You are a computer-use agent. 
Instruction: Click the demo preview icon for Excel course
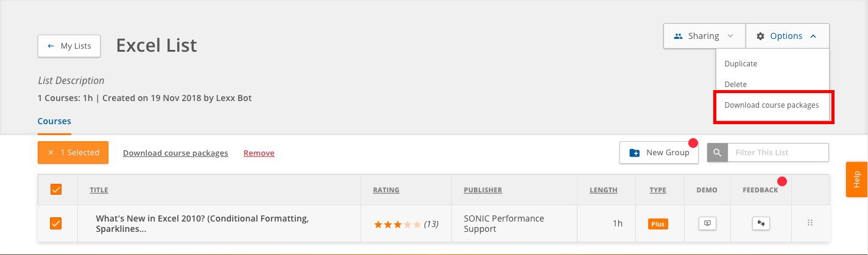click(707, 223)
